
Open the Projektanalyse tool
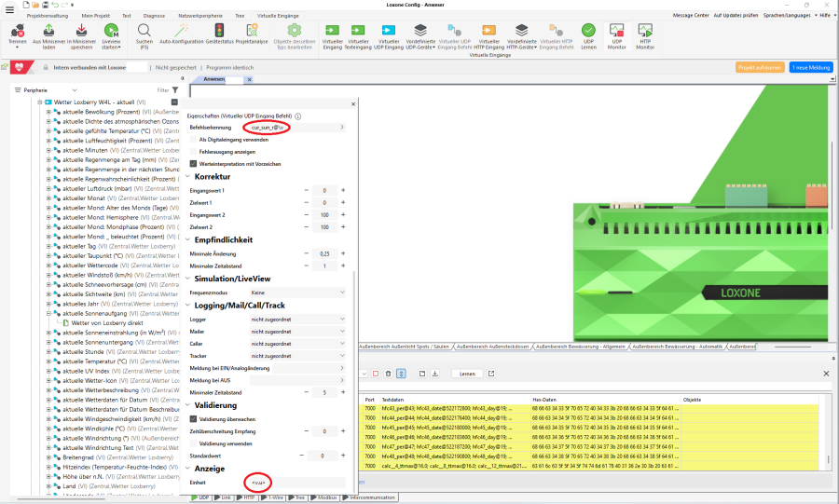pos(252,31)
